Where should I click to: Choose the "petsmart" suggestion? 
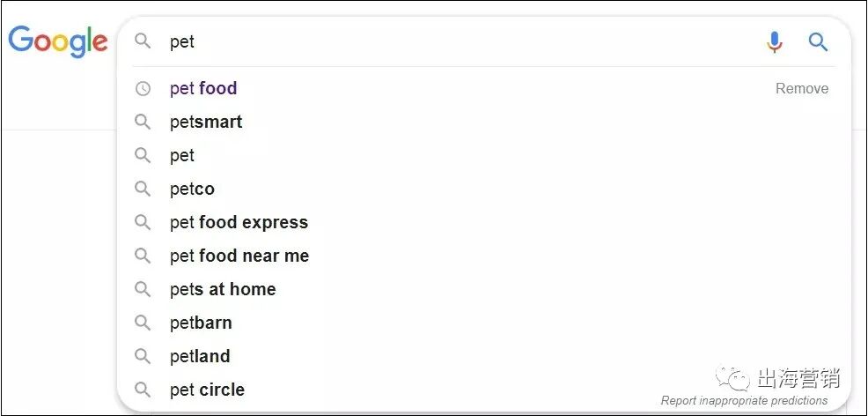coord(206,122)
